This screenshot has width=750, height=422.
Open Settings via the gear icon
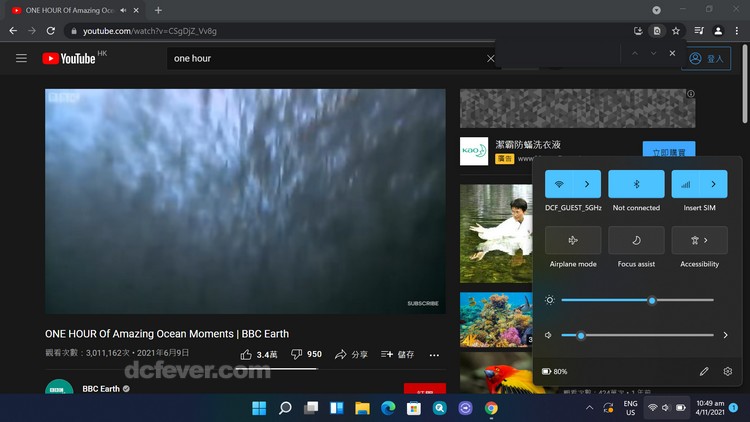coord(727,371)
